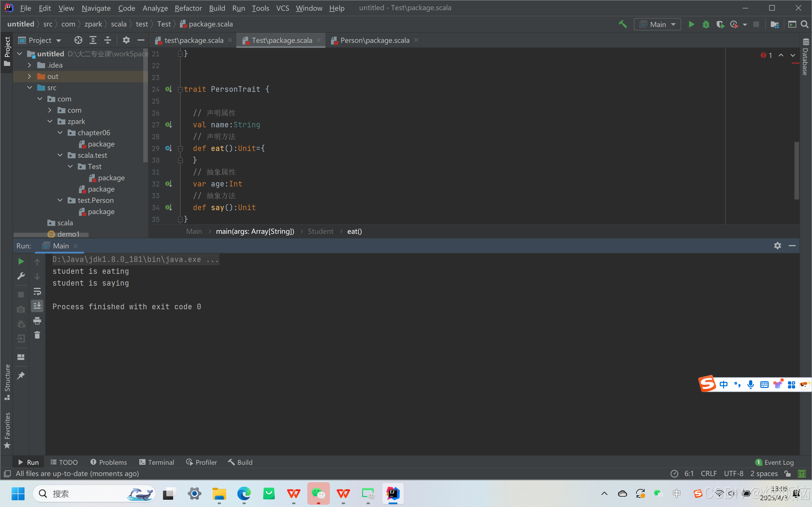Toggle pin tab in Run panel

point(21,375)
